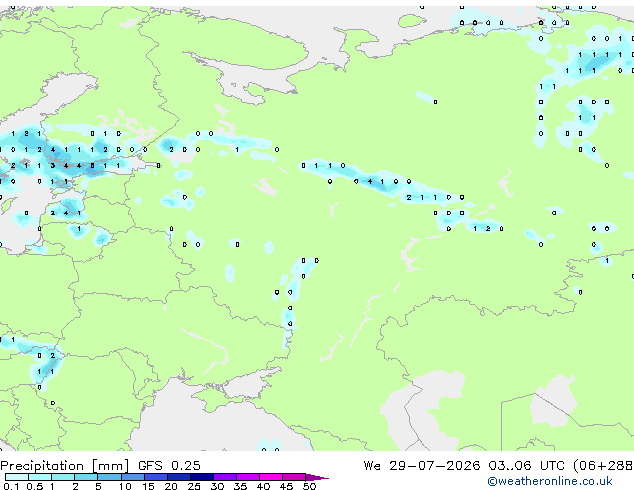The image size is (634, 490).
Task: Select the 2–5 mm legend color swatch
Action: [x=86, y=477]
